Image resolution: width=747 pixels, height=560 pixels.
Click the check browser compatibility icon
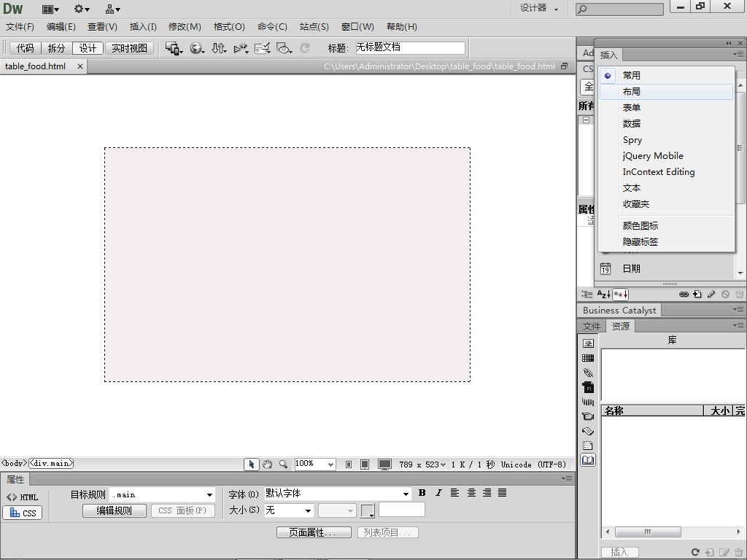[263, 48]
